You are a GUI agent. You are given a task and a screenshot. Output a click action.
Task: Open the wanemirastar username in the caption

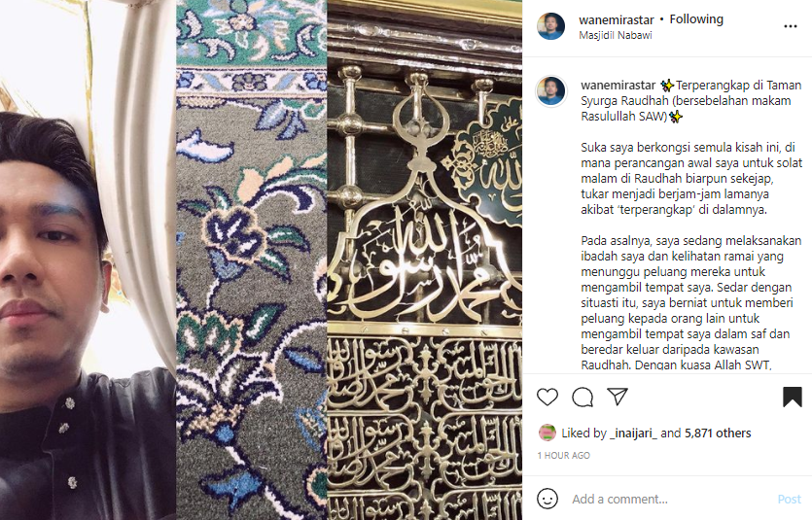coord(618,85)
